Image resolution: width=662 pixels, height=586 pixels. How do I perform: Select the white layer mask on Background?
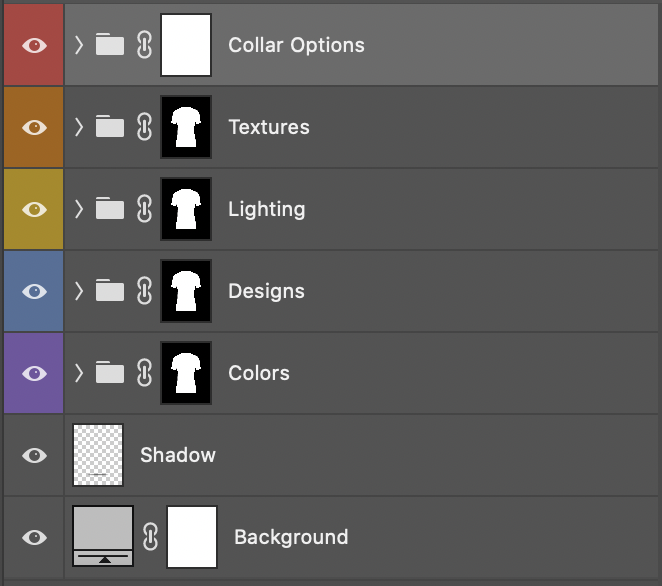click(192, 537)
